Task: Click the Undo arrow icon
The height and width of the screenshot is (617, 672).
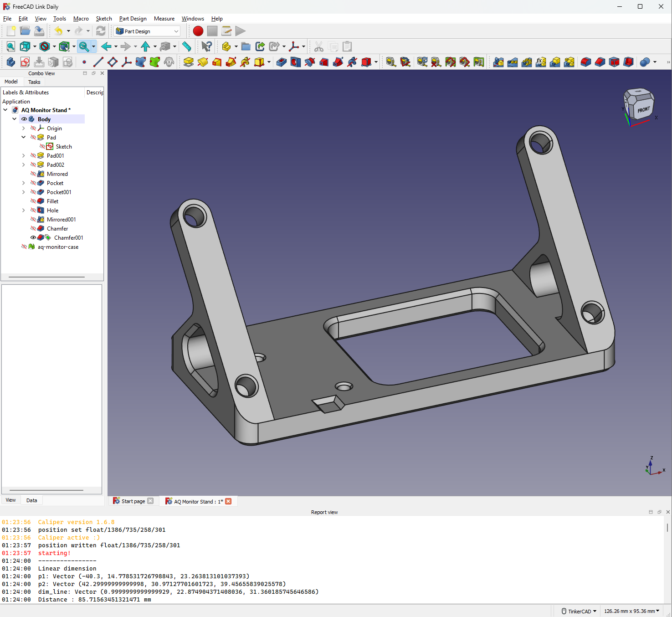Action: coord(58,31)
